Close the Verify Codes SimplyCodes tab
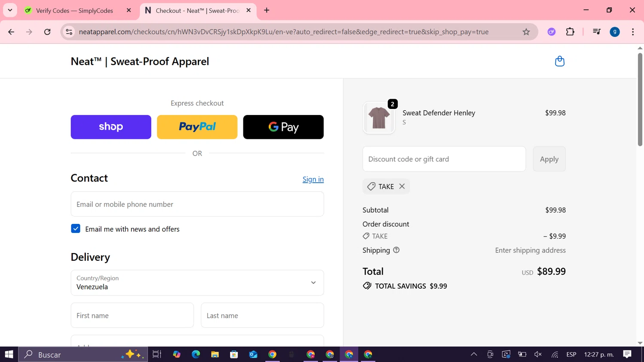644x362 pixels. coord(129,10)
